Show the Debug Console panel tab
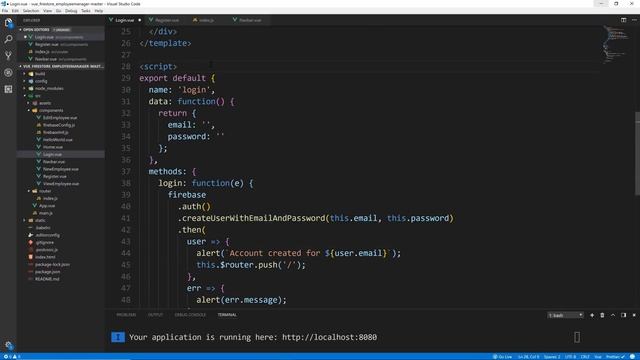The width and height of the screenshot is (640, 360). tap(190, 315)
